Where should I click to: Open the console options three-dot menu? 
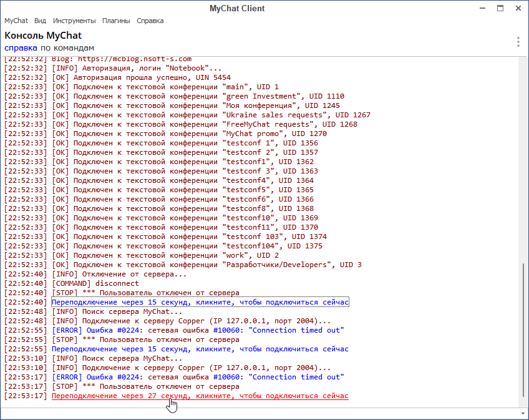click(x=518, y=42)
